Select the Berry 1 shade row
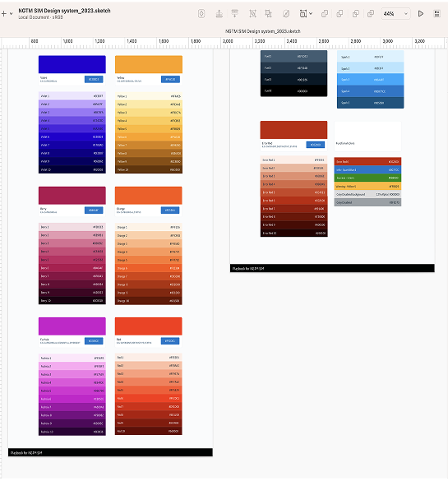 tap(72, 227)
